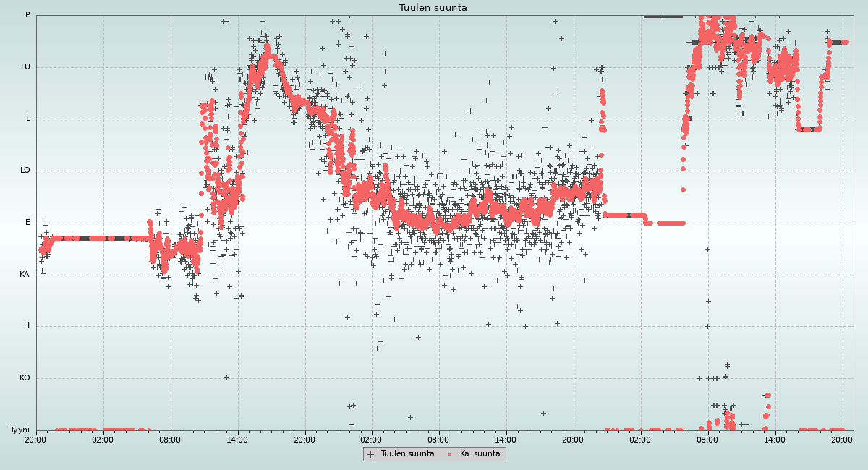Click the "P" label on the vertical axis

tap(27, 15)
